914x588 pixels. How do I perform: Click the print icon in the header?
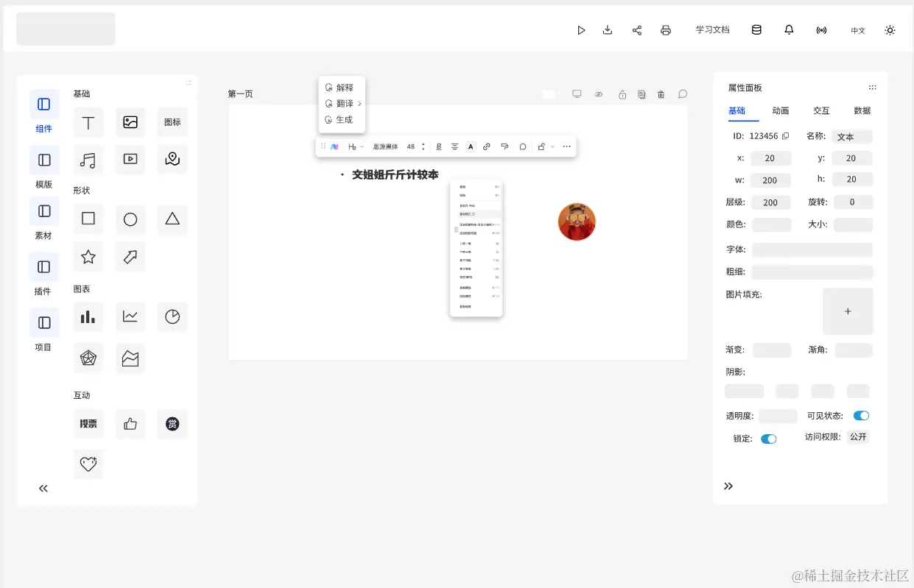pyautogui.click(x=666, y=30)
